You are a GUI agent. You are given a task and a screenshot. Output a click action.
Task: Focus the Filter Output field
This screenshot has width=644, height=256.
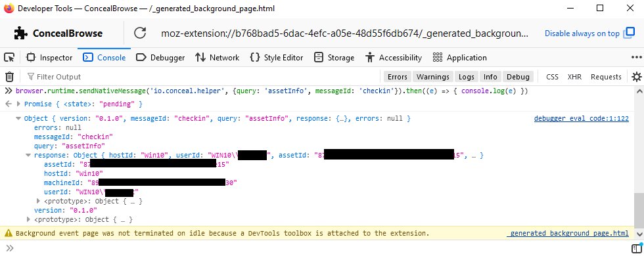tap(201, 77)
